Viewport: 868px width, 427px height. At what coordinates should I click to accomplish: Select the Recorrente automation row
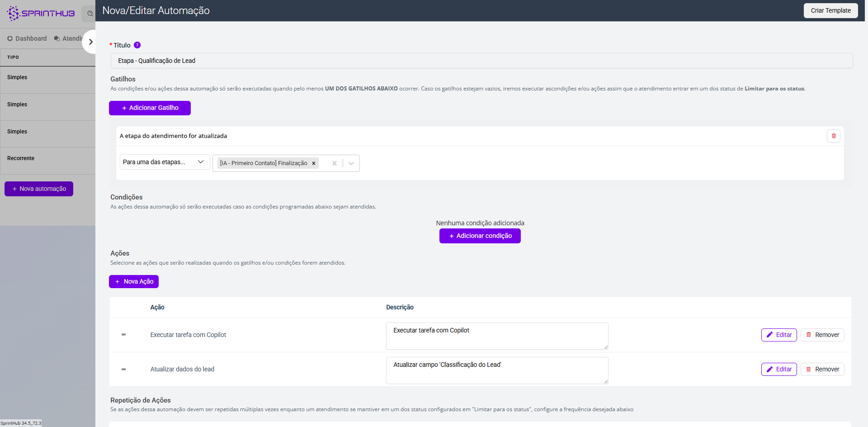(21, 158)
